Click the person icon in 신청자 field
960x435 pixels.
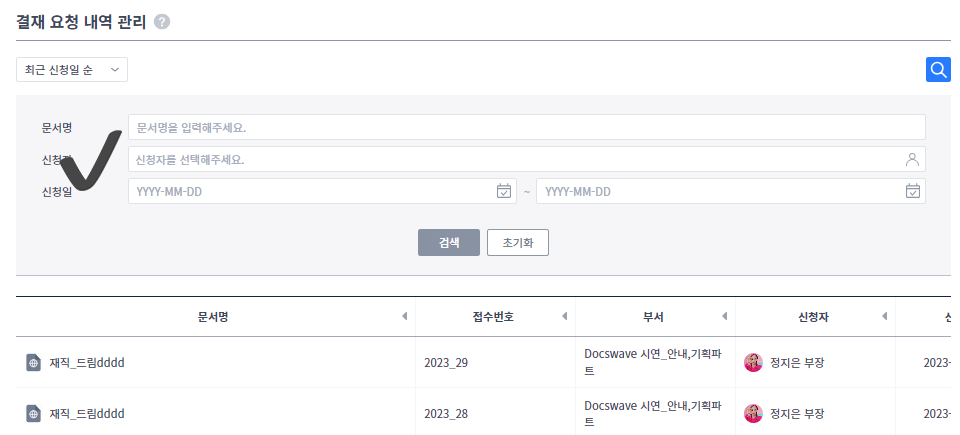click(x=912, y=159)
